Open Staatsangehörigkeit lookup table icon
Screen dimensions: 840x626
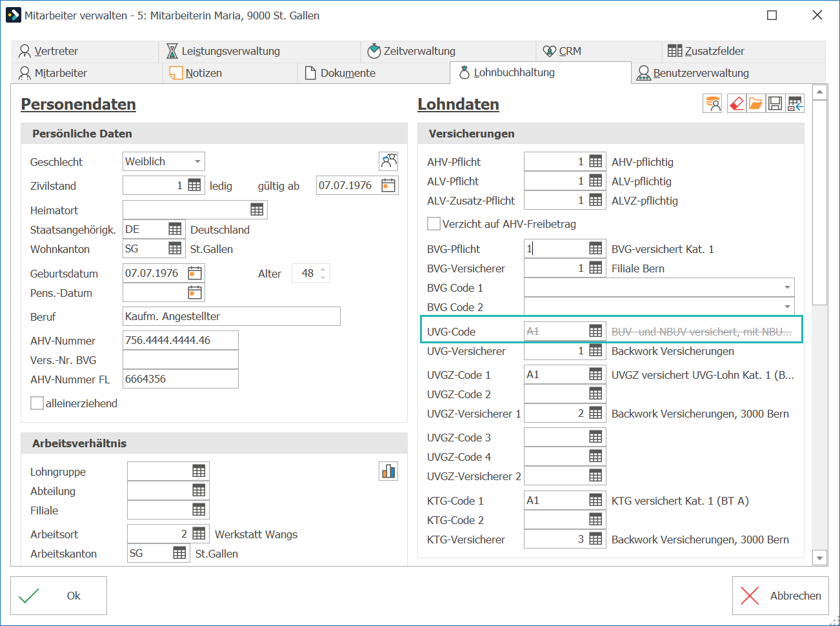(x=175, y=229)
